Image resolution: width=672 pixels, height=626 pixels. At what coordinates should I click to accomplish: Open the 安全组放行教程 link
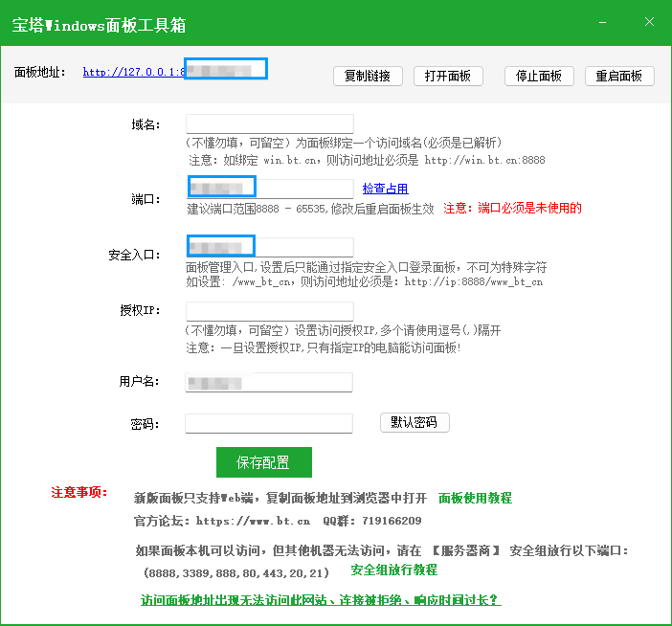click(x=393, y=570)
